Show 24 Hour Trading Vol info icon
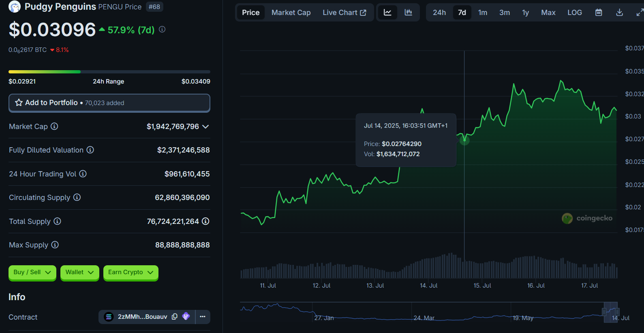Image resolution: width=644 pixels, height=333 pixels. pos(83,174)
